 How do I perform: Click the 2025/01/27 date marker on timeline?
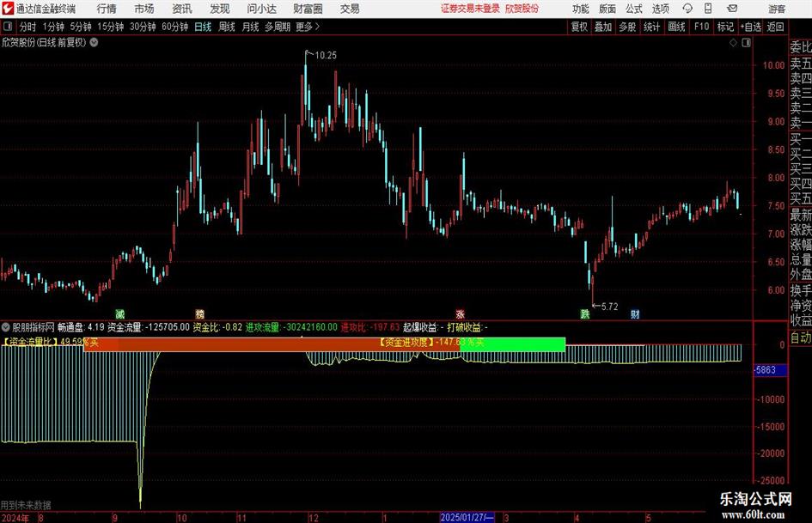(x=467, y=517)
